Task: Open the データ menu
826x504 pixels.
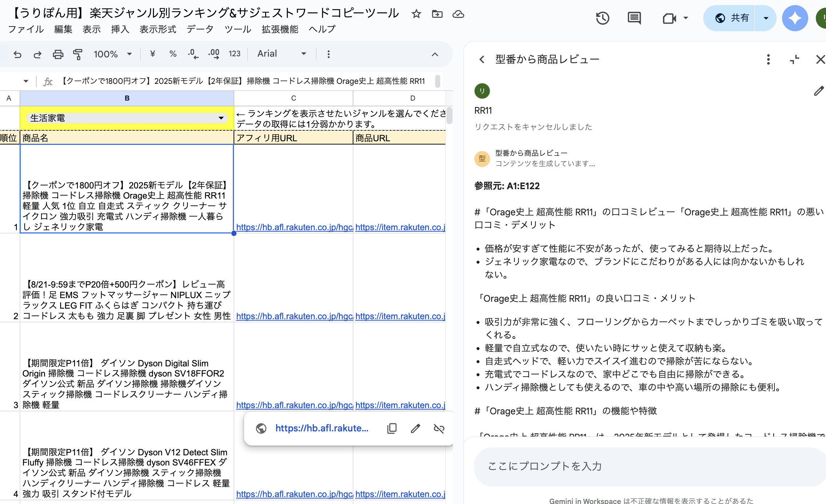Action: 200,29
